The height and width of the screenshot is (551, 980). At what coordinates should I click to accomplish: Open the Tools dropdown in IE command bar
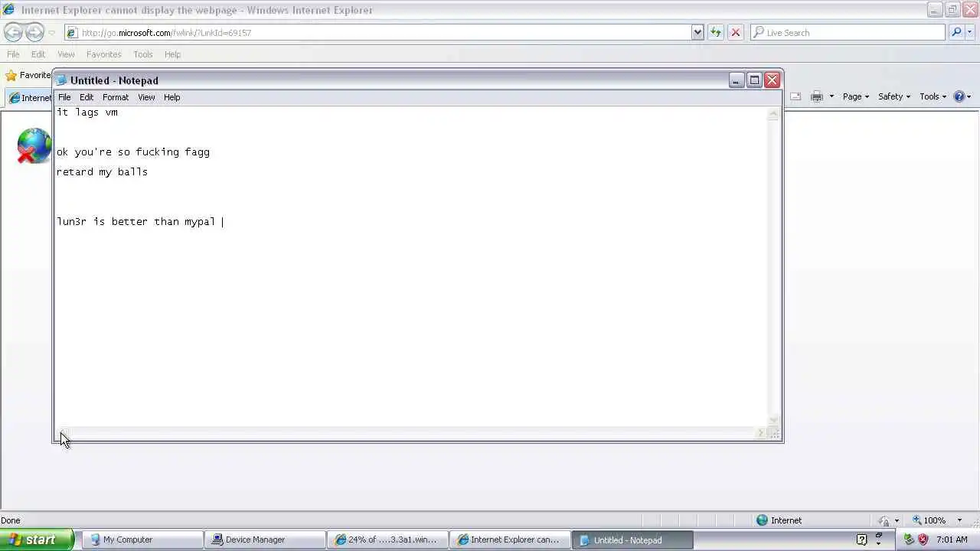point(933,96)
